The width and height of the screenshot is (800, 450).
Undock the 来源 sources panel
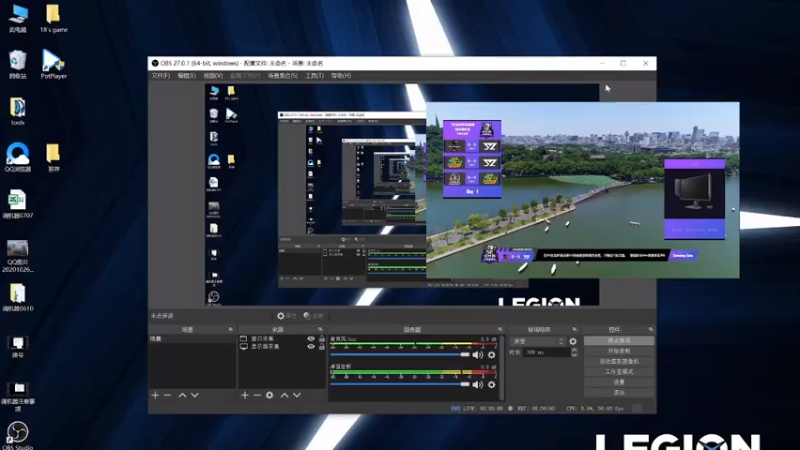(x=320, y=329)
